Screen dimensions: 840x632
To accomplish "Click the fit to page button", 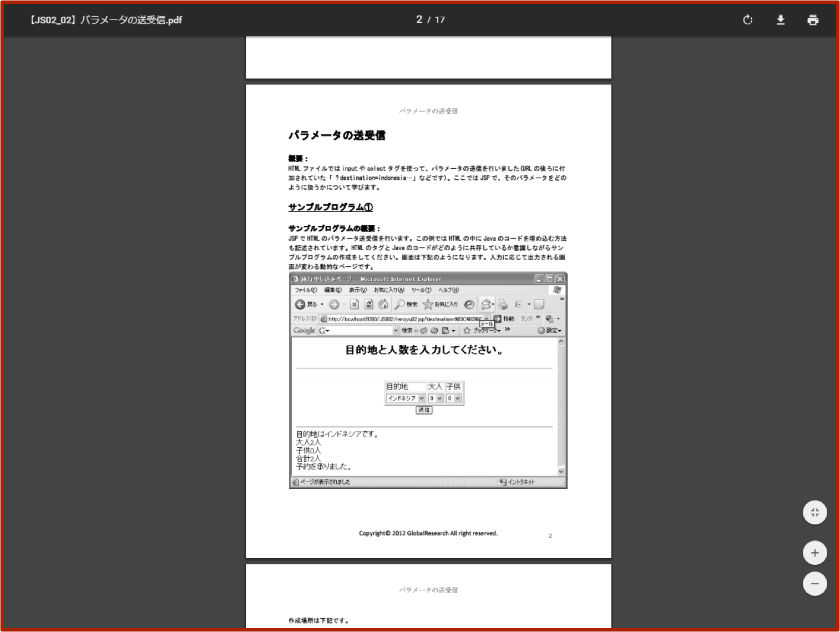I will 814,512.
